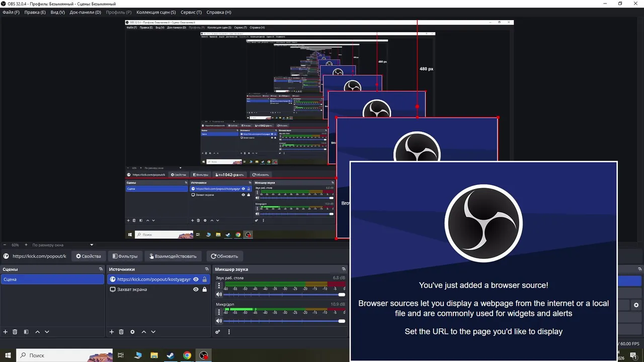Move the selected source down in the list
Viewport: 644px width, 362px height.
(x=153, y=332)
